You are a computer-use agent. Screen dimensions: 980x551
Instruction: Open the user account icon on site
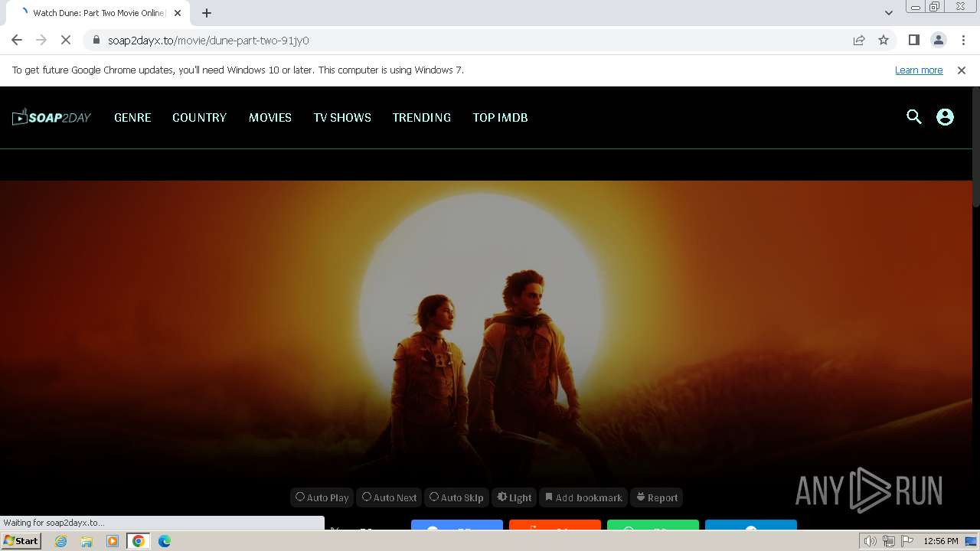point(946,117)
